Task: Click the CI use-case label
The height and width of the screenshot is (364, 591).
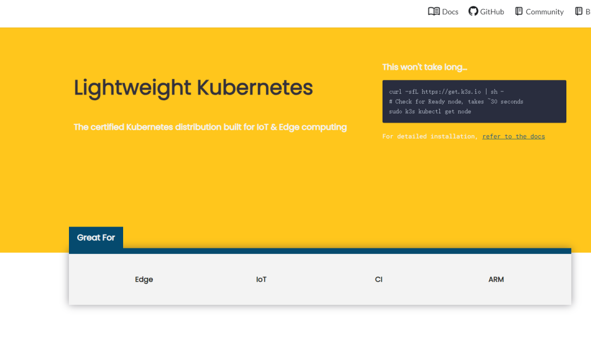Action: pyautogui.click(x=379, y=280)
